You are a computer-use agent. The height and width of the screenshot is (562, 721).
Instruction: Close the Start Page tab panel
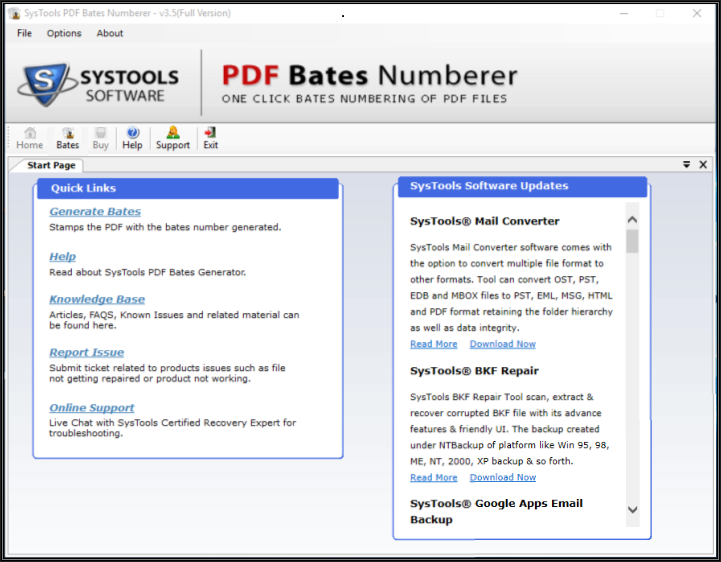[x=703, y=165]
